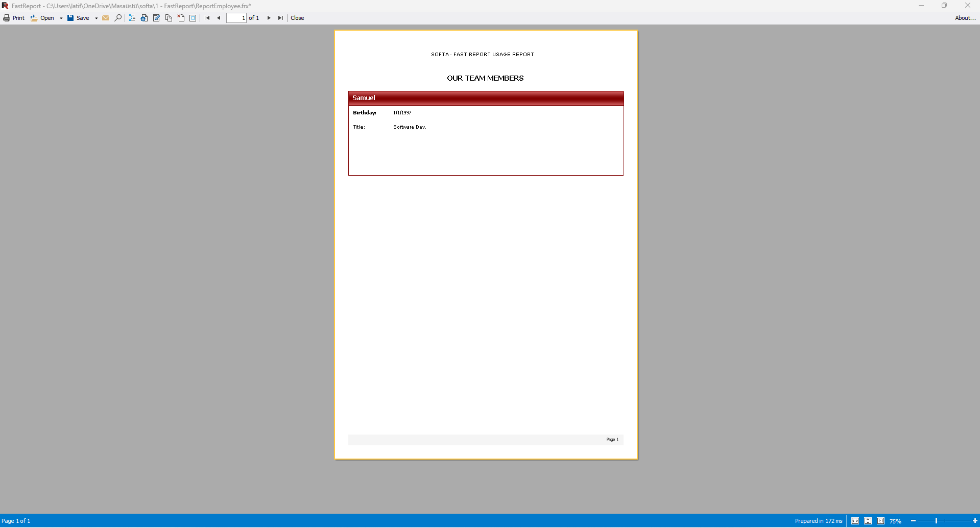
Task: Click 'SOFTA - FAST REPORT USAGE REPORT' heading
Action: pyautogui.click(x=483, y=54)
